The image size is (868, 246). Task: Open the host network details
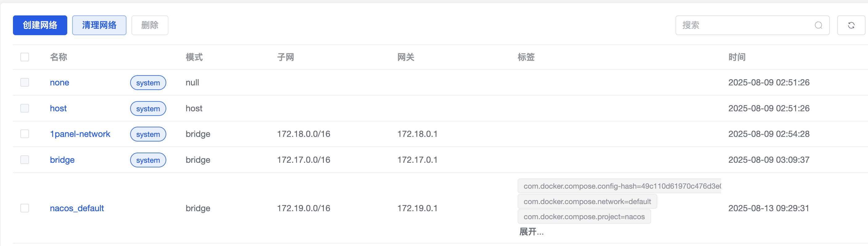click(x=58, y=109)
